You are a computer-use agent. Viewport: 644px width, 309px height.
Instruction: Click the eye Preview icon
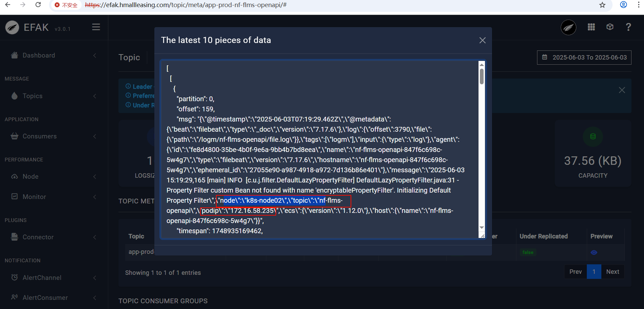click(594, 252)
